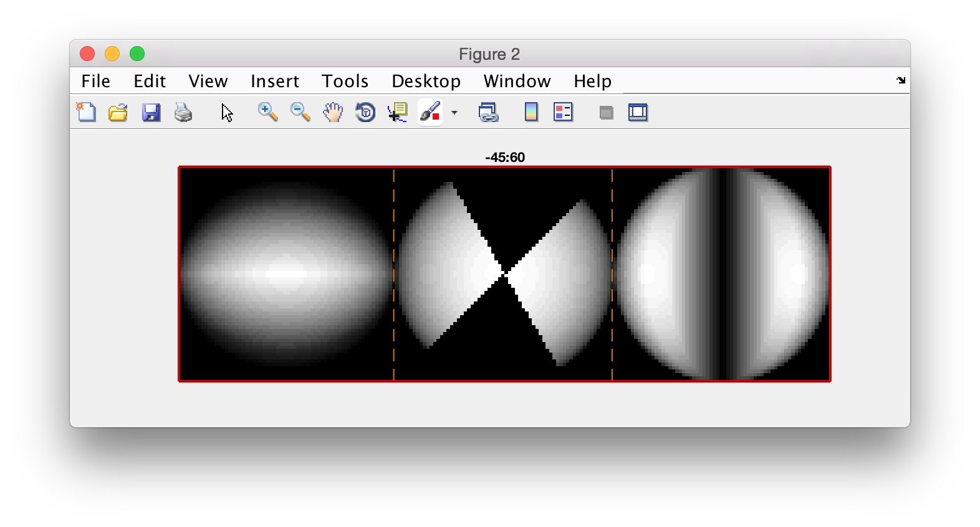
Task: Open the Insert menu
Action: click(275, 81)
